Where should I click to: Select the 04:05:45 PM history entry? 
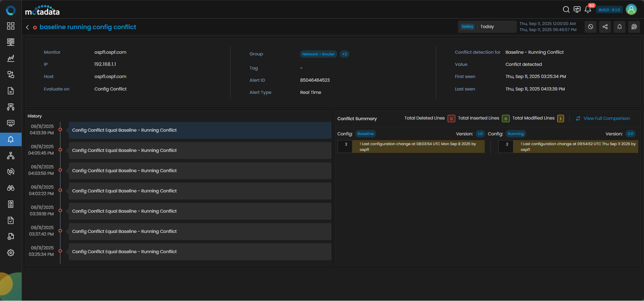click(x=200, y=150)
